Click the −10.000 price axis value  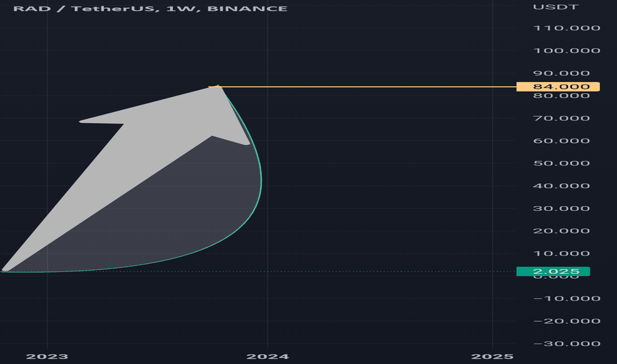tap(567, 298)
